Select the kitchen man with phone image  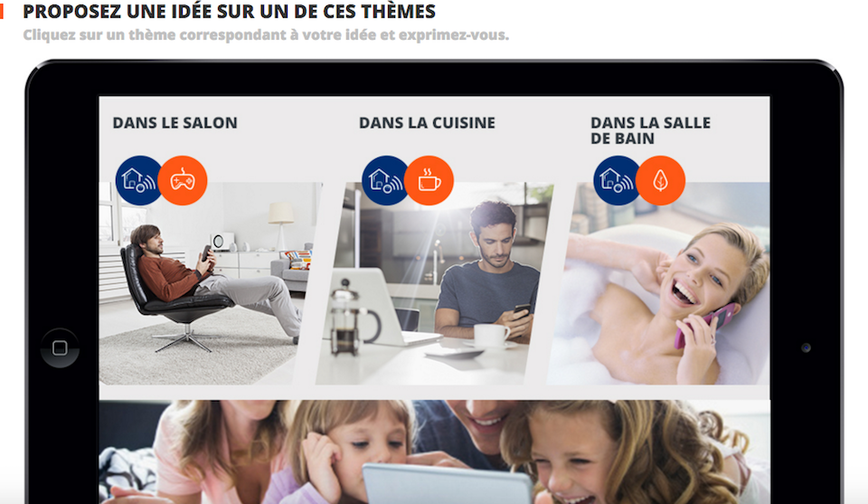click(x=435, y=283)
